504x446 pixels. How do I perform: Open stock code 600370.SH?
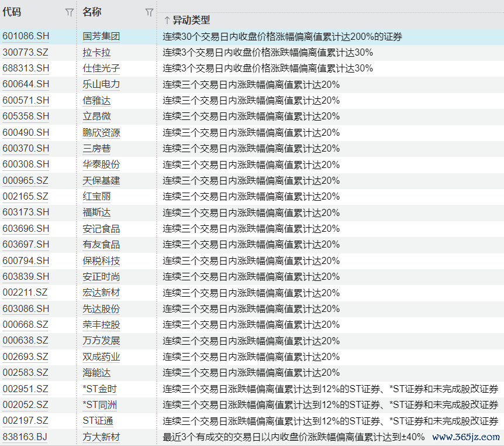26,148
